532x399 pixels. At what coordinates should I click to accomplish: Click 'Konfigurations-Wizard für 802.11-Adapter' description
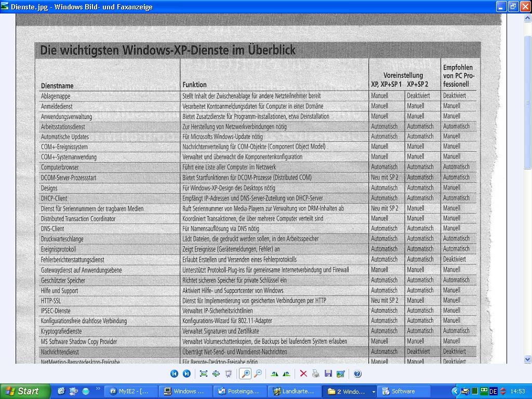click(x=228, y=321)
